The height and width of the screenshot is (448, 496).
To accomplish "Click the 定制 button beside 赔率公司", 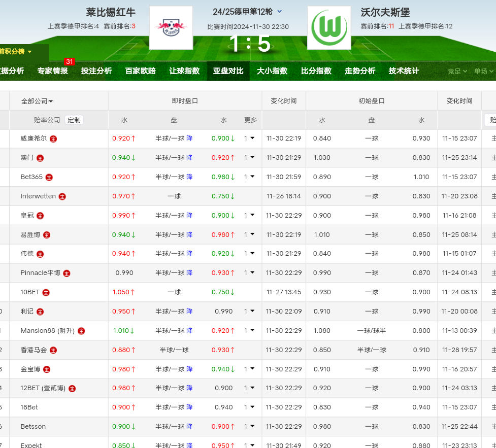I will pos(74,120).
